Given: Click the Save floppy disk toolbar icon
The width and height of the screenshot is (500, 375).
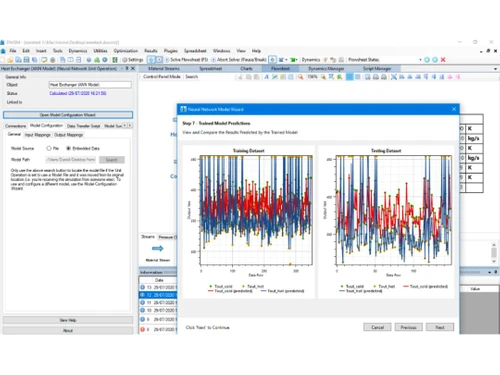Looking at the screenshot, I should [x=26, y=60].
